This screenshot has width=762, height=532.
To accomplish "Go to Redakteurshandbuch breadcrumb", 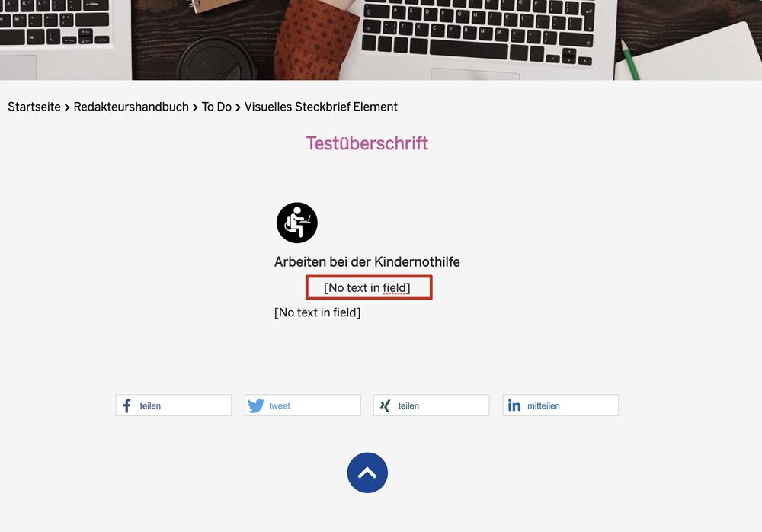I will click(131, 107).
